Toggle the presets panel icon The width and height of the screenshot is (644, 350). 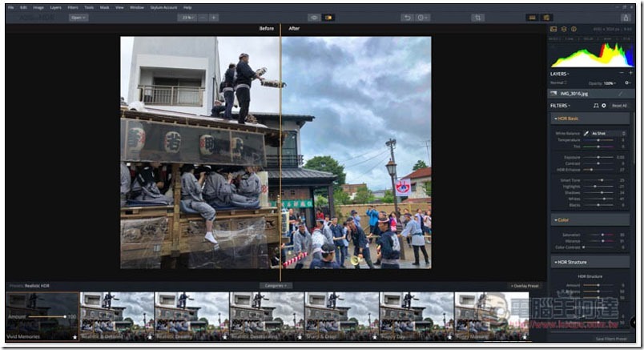click(x=533, y=18)
